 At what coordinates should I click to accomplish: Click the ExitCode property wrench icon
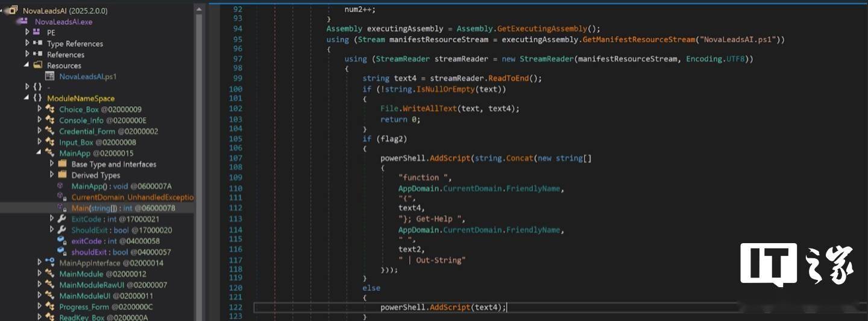point(61,218)
